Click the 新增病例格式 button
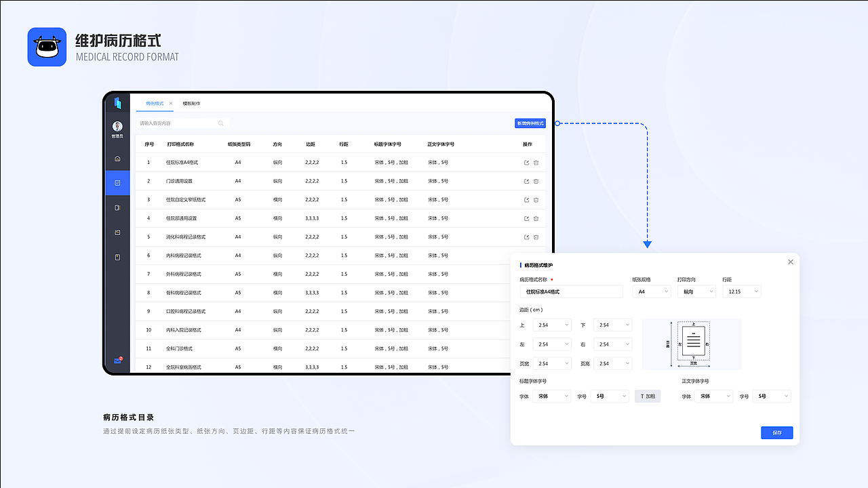The height and width of the screenshot is (488, 868). (530, 123)
